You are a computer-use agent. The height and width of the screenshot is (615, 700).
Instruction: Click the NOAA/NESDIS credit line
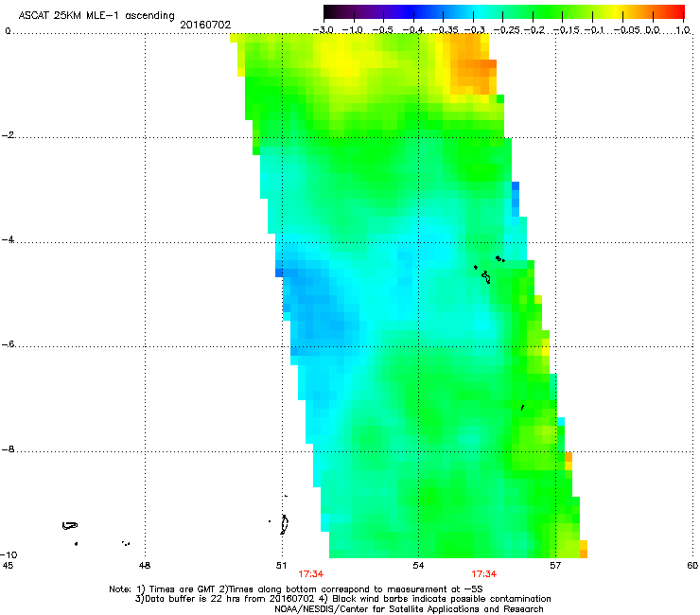(409, 609)
